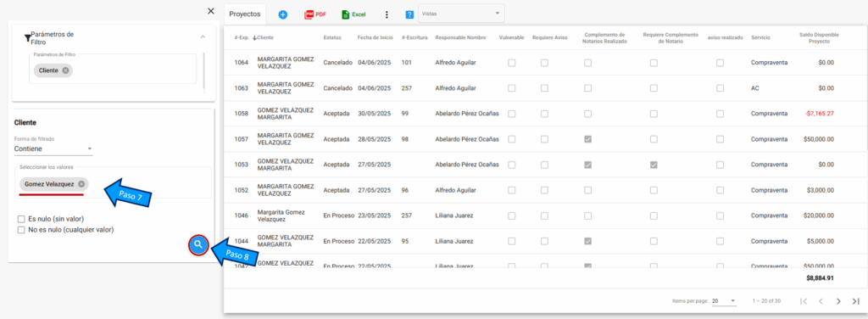Go to next page of results
The height and width of the screenshot is (319, 868).
tap(838, 300)
